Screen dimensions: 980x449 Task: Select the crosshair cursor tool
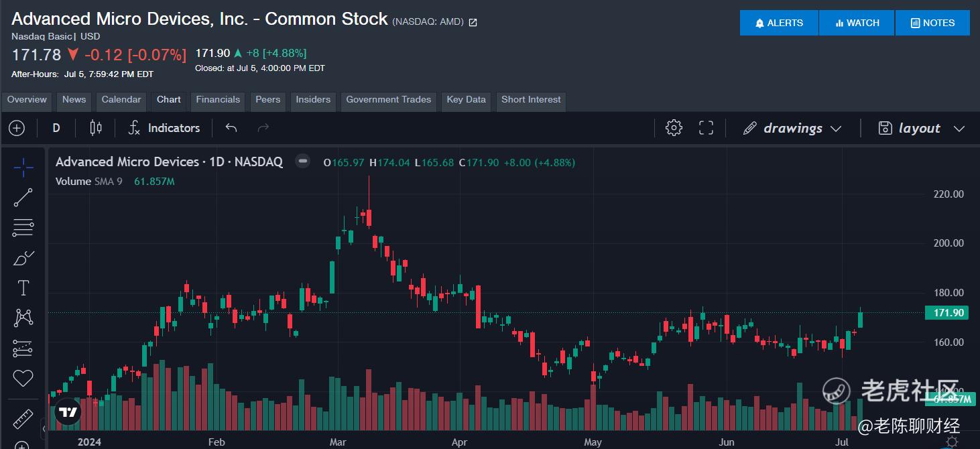(x=23, y=168)
